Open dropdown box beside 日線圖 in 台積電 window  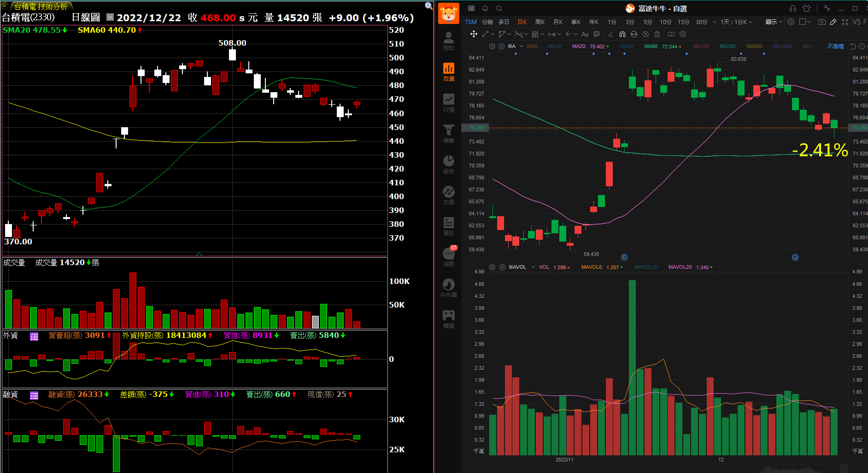(110, 17)
